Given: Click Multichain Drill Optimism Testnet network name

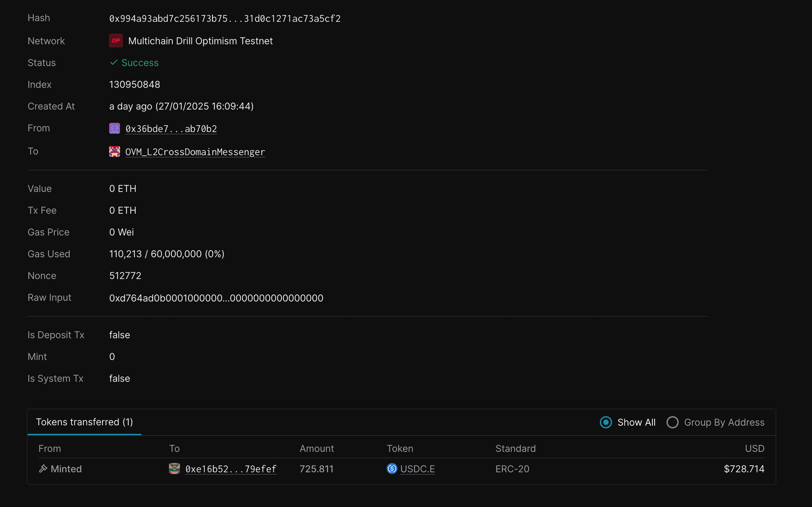Looking at the screenshot, I should tap(200, 41).
